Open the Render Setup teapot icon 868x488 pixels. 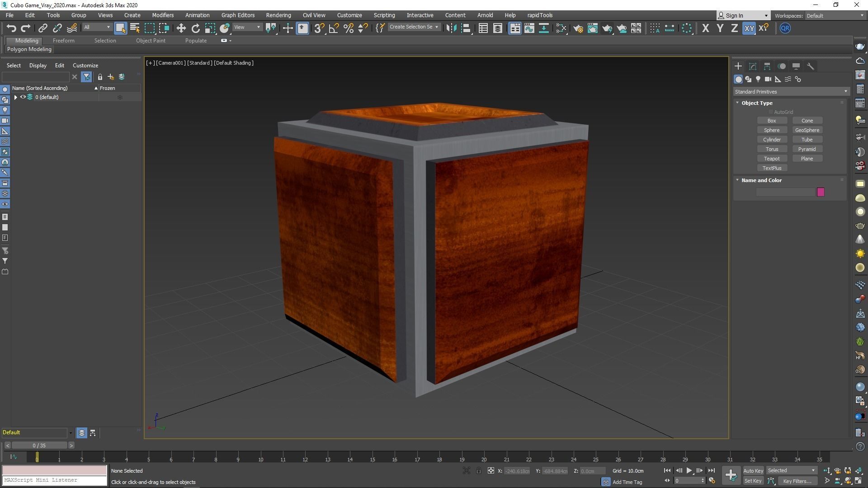pos(578,28)
